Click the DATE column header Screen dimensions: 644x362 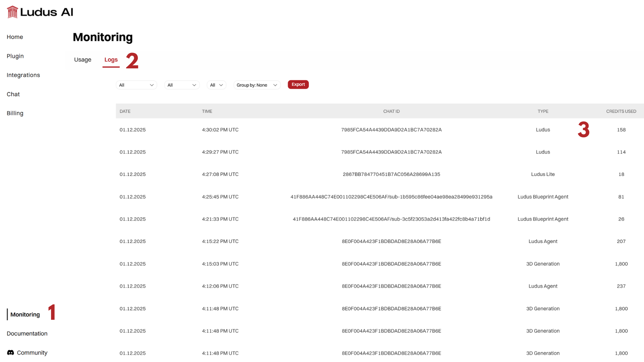point(125,111)
